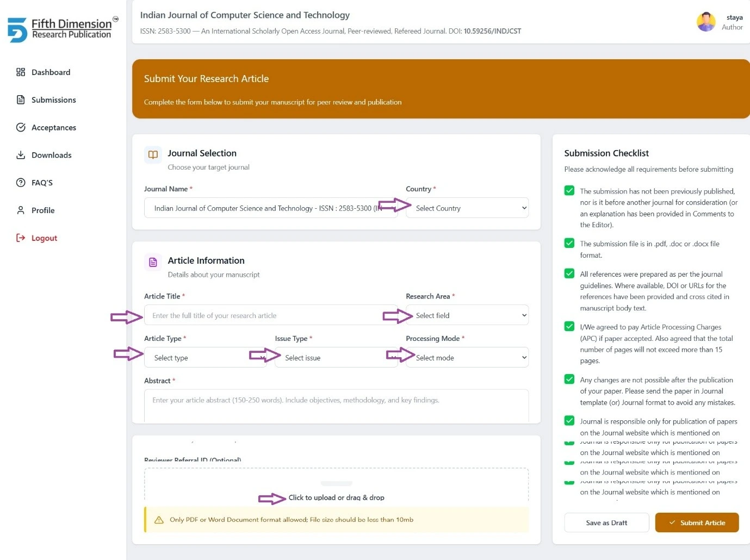Open the Select Country dropdown
Viewport: 750px width, 560px height.
click(x=467, y=208)
